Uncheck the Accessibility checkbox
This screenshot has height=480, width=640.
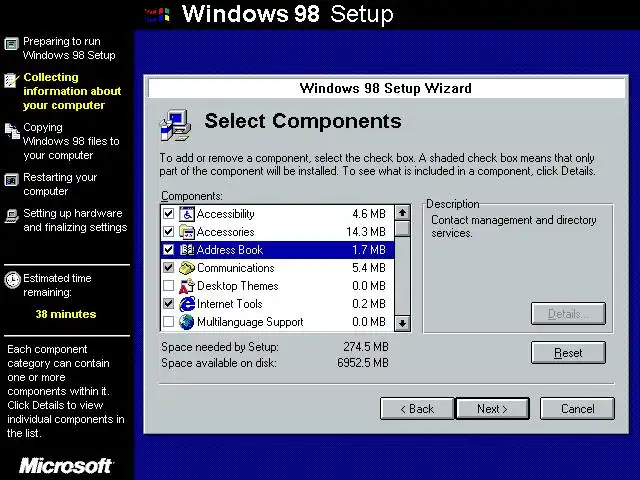[x=168, y=214]
